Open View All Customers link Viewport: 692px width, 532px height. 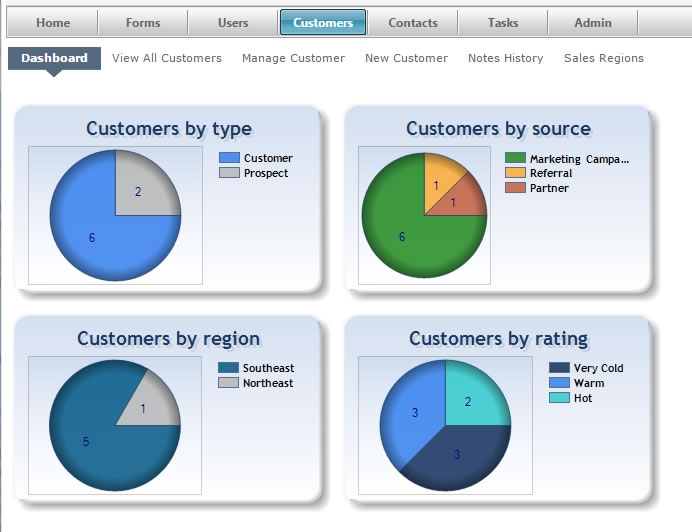point(167,58)
